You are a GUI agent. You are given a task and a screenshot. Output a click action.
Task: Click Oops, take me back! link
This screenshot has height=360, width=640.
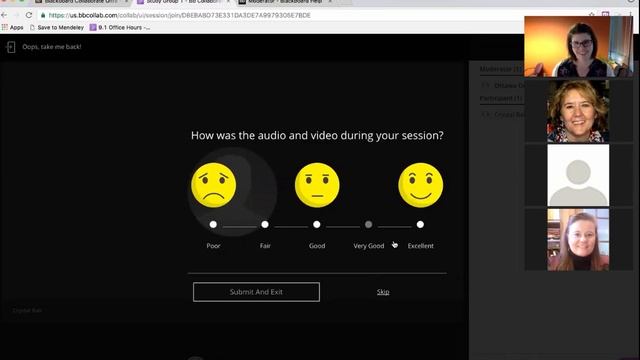[x=52, y=47]
